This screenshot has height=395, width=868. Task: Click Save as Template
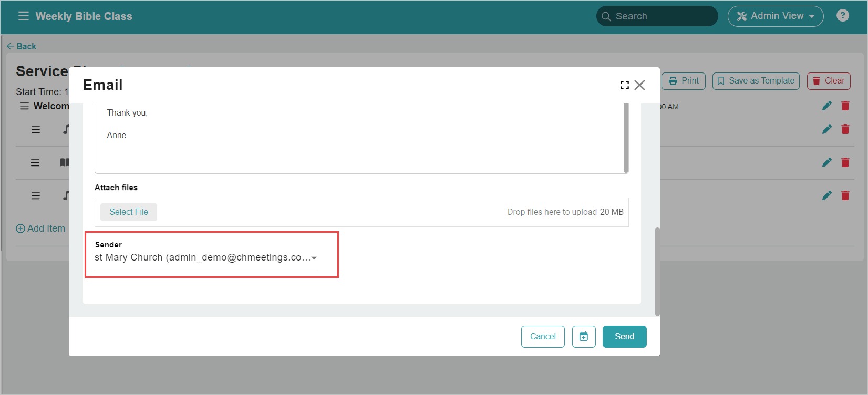point(756,81)
